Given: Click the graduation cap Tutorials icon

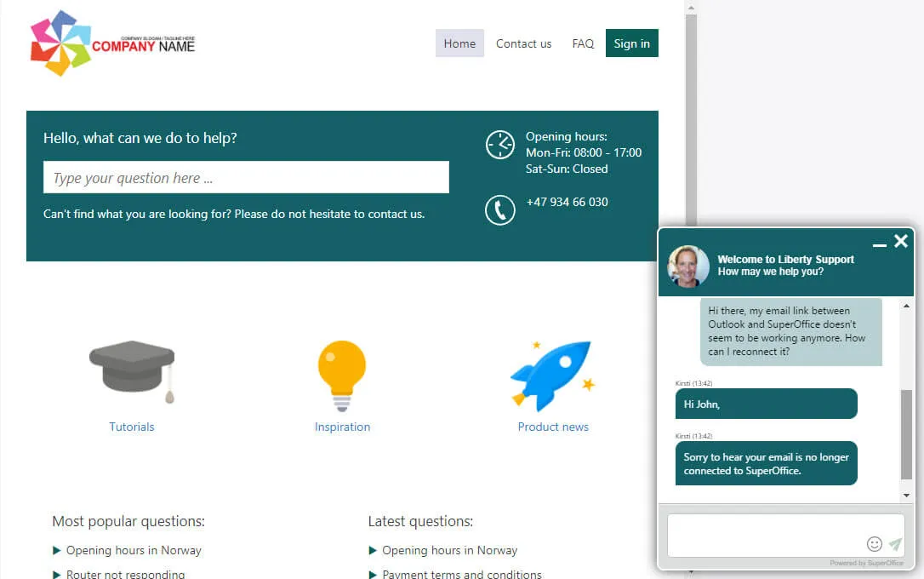Looking at the screenshot, I should click(x=132, y=371).
